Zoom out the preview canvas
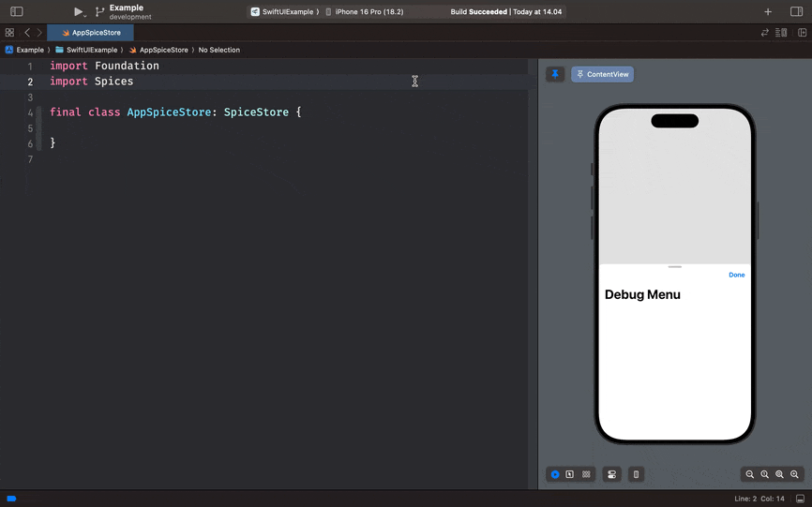 coord(750,475)
